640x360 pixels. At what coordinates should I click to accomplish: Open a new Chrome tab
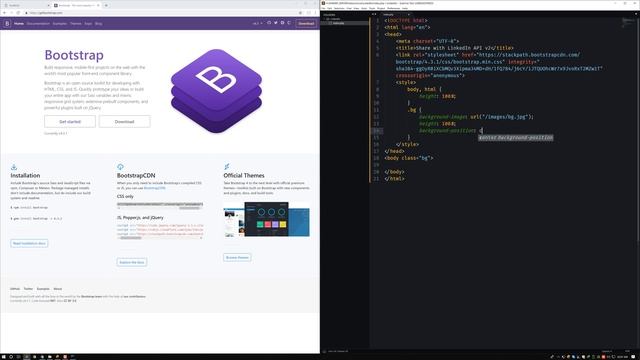106,5
